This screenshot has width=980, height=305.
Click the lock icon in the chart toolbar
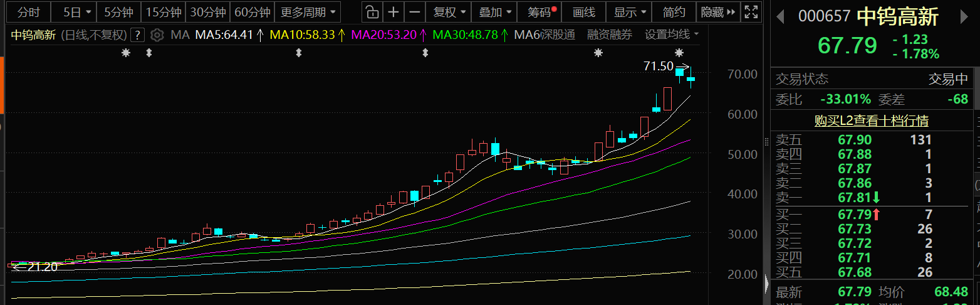(372, 12)
